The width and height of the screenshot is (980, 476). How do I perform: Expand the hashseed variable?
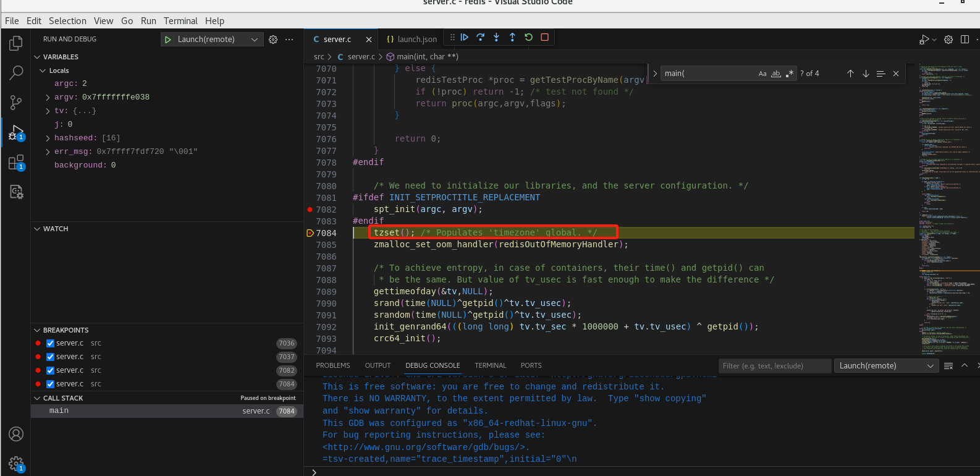click(48, 138)
